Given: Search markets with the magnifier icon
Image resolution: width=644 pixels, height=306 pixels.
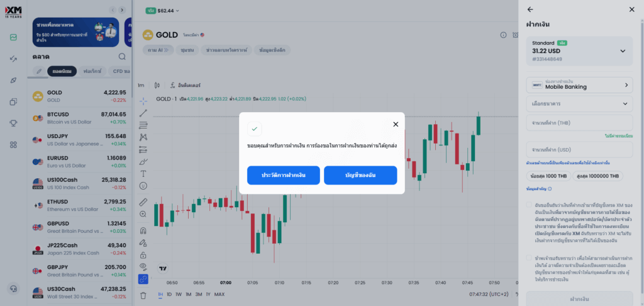Looking at the screenshot, I should coord(122,56).
